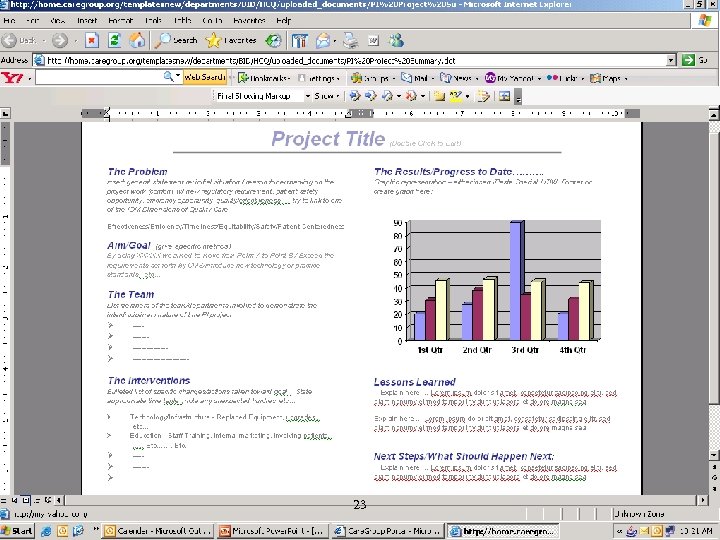
Task: Open the View menu
Action: pos(57,21)
